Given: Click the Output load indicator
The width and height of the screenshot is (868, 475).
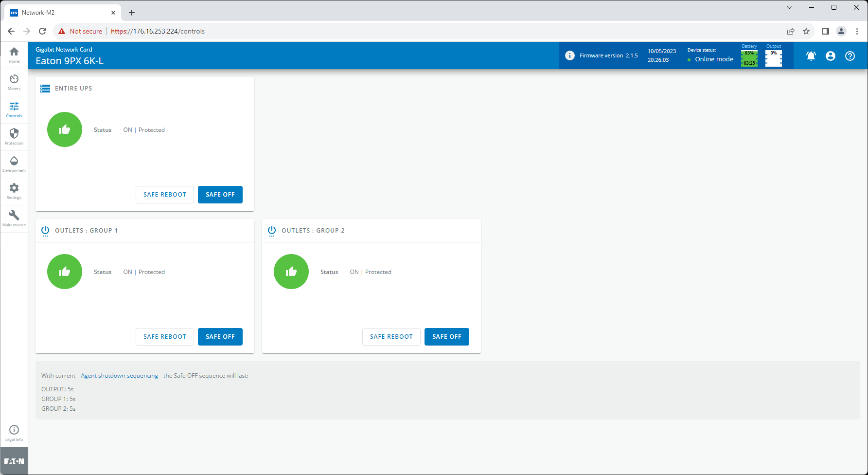Looking at the screenshot, I should (x=774, y=55).
